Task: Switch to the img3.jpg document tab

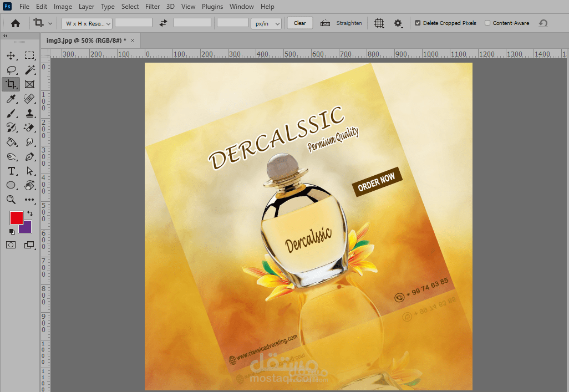Action: [x=87, y=40]
